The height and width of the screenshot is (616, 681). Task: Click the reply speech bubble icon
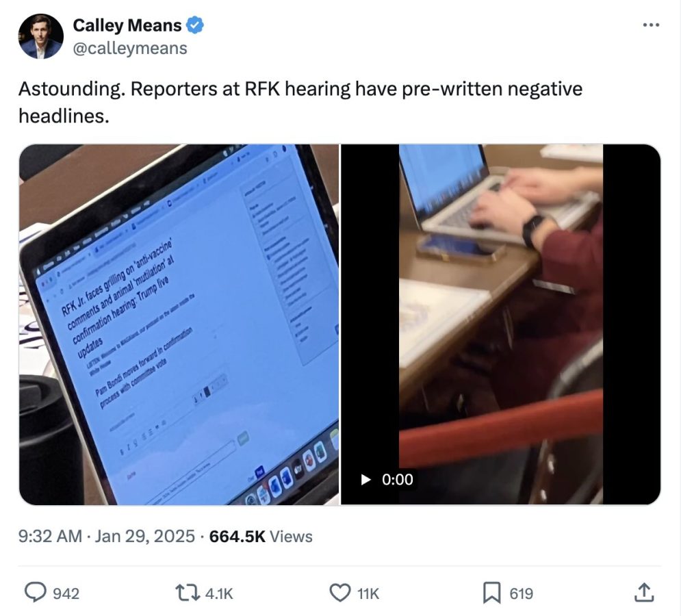coord(35,593)
